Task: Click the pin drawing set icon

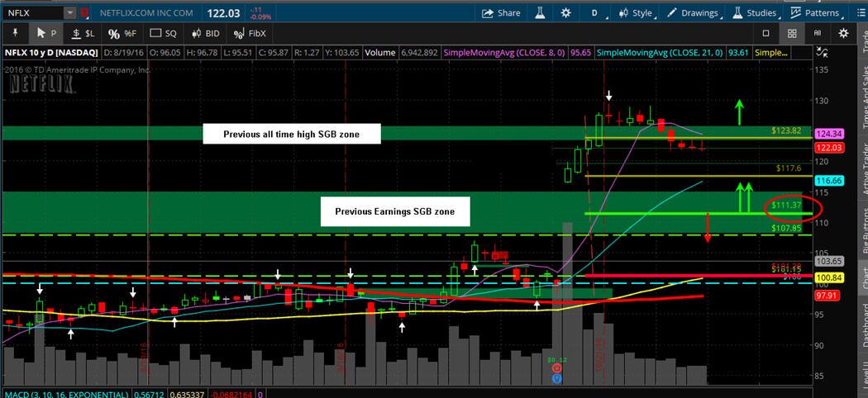Action: [15, 33]
